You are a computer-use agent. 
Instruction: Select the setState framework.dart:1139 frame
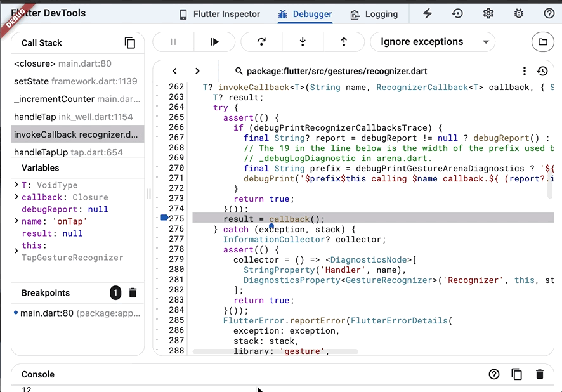click(78, 81)
